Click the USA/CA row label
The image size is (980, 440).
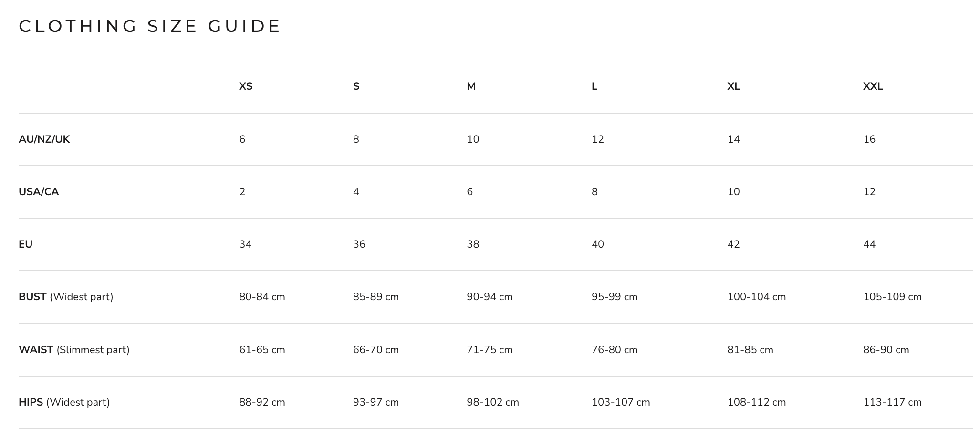click(39, 192)
